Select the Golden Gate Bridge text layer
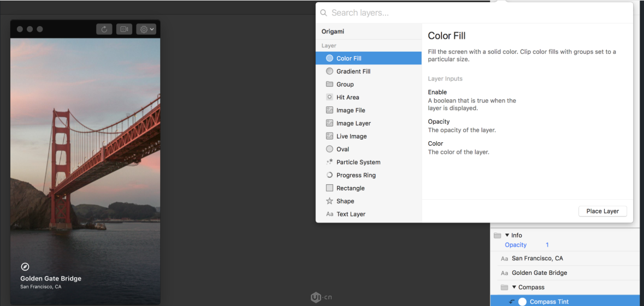The height and width of the screenshot is (306, 644). pyautogui.click(x=539, y=273)
